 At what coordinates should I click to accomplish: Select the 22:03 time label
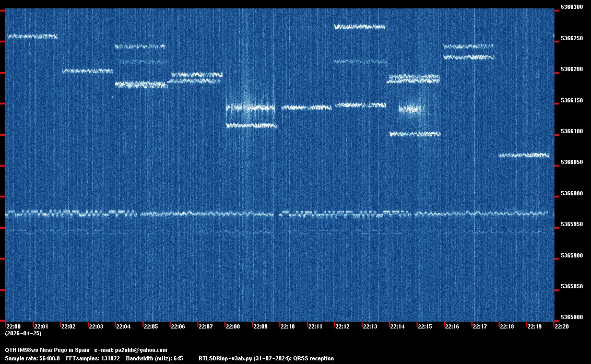(x=96, y=326)
